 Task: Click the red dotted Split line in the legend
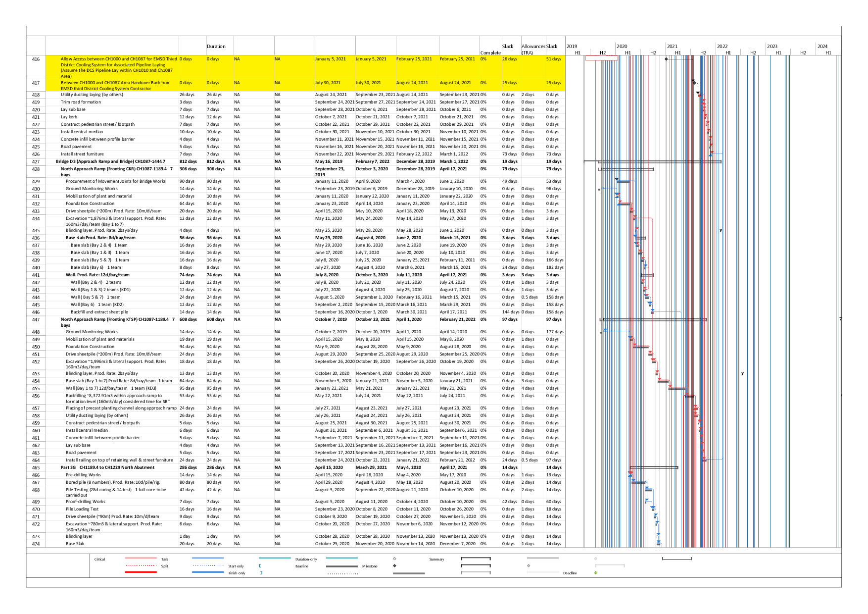coord(141,565)
